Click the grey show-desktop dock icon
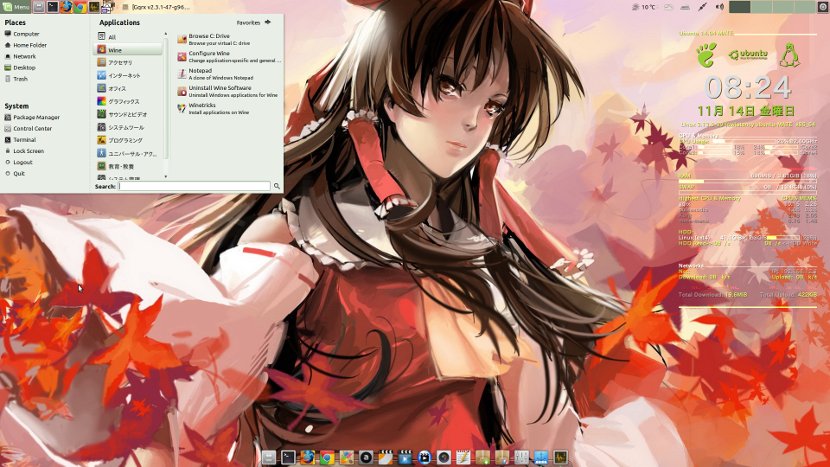The image size is (830, 467). pyautogui.click(x=269, y=457)
